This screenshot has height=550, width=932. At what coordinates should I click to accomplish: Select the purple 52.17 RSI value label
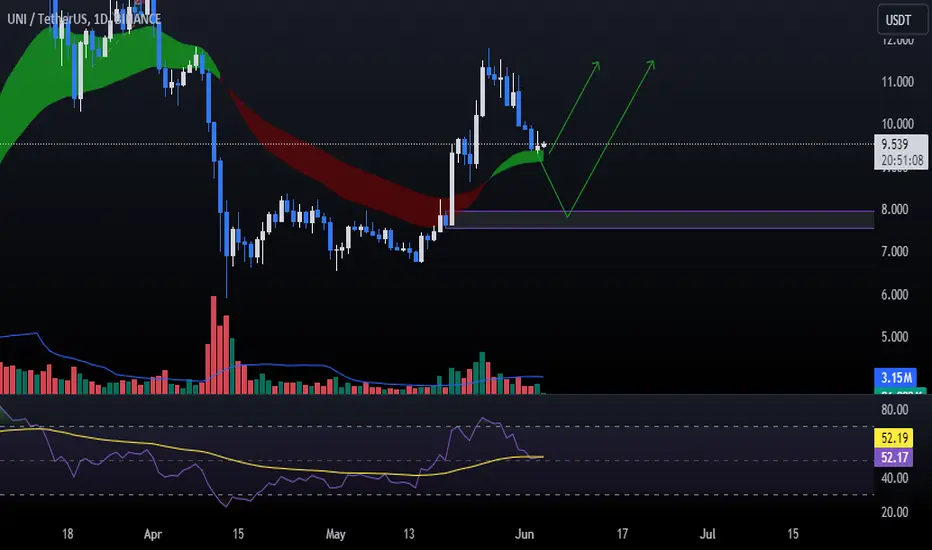coord(894,457)
